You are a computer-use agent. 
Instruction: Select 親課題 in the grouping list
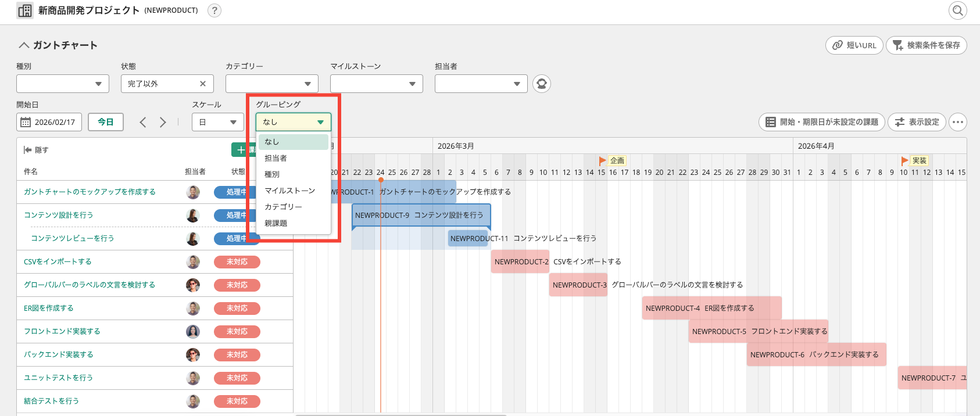(x=294, y=223)
